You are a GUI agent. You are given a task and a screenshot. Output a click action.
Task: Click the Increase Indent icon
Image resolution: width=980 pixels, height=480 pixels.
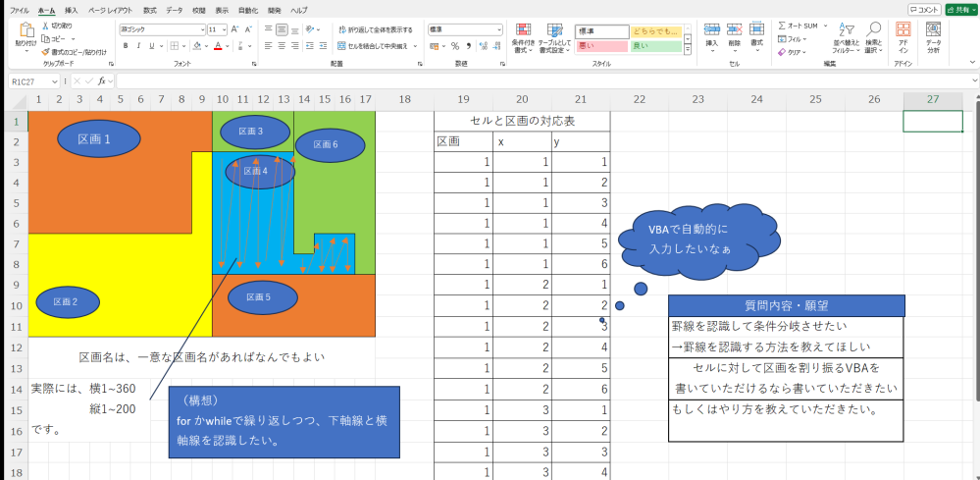[x=323, y=45]
